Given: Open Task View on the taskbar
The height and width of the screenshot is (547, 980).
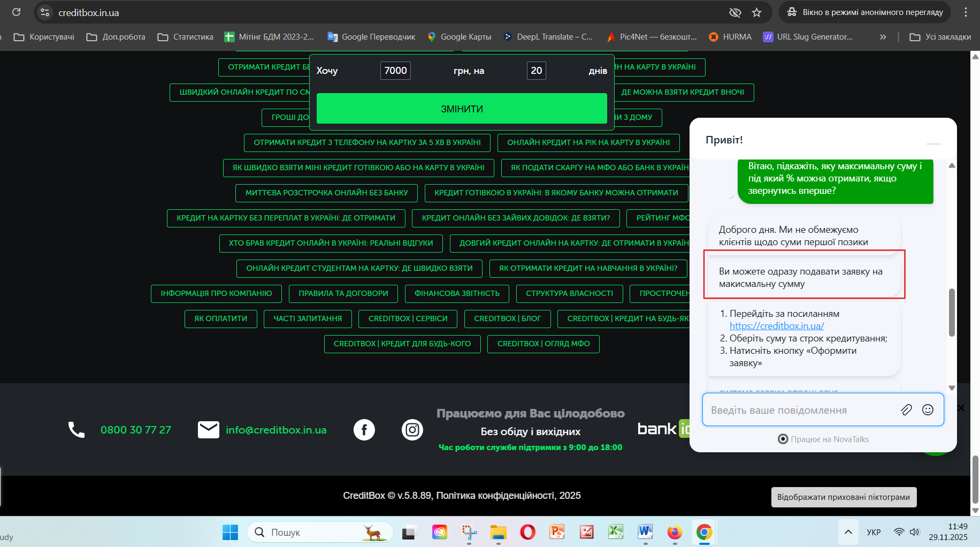Looking at the screenshot, I should point(409,532).
